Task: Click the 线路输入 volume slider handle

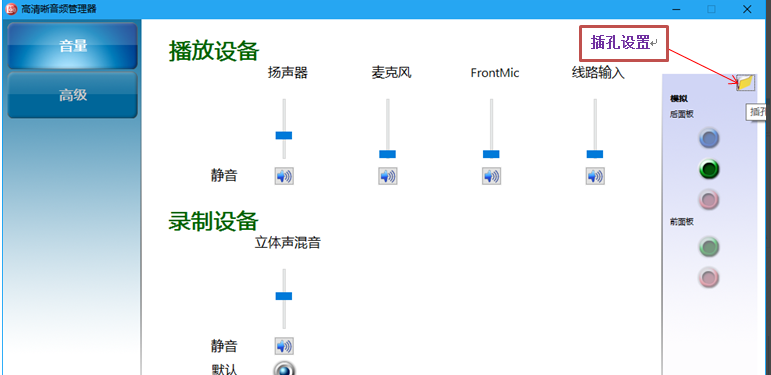Action: (595, 154)
